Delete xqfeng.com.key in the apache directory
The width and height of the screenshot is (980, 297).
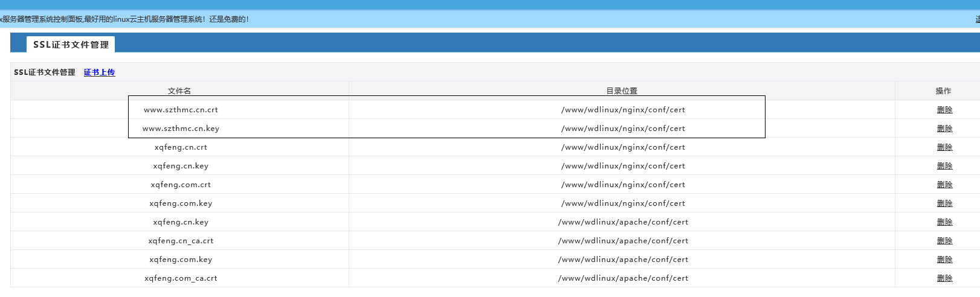944,260
